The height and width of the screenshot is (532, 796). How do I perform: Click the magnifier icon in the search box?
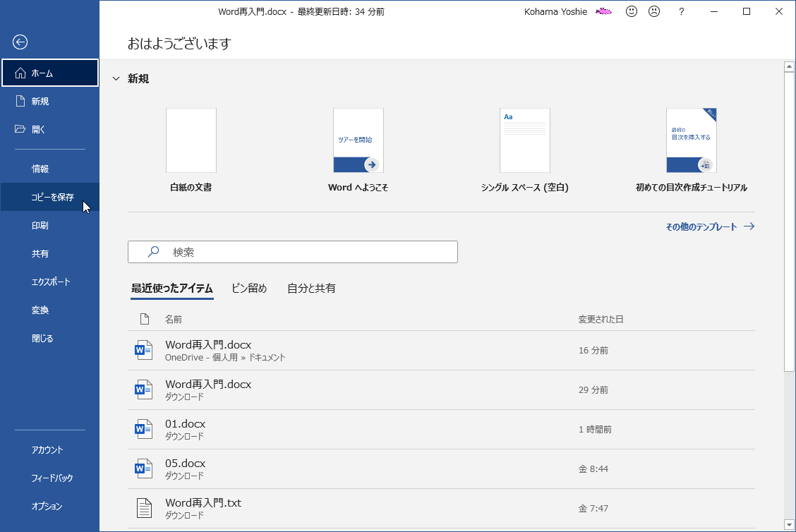click(153, 252)
